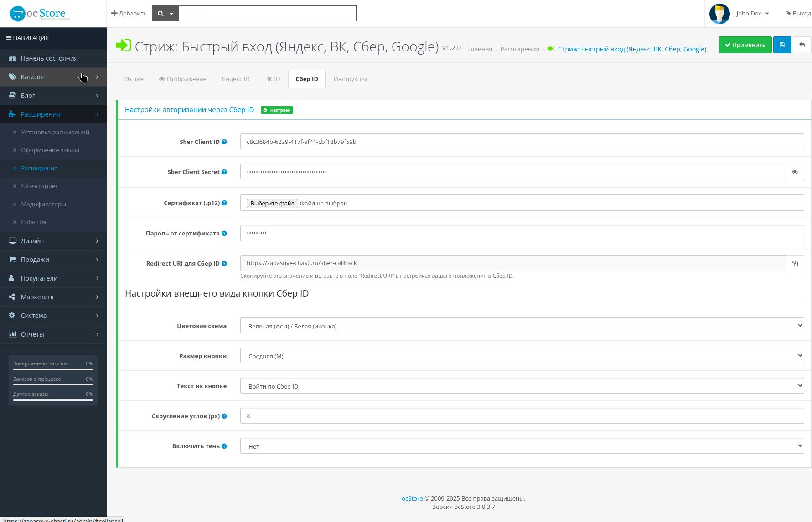Click the Включить тень help icon
This screenshot has width=812, height=522.
click(x=224, y=446)
